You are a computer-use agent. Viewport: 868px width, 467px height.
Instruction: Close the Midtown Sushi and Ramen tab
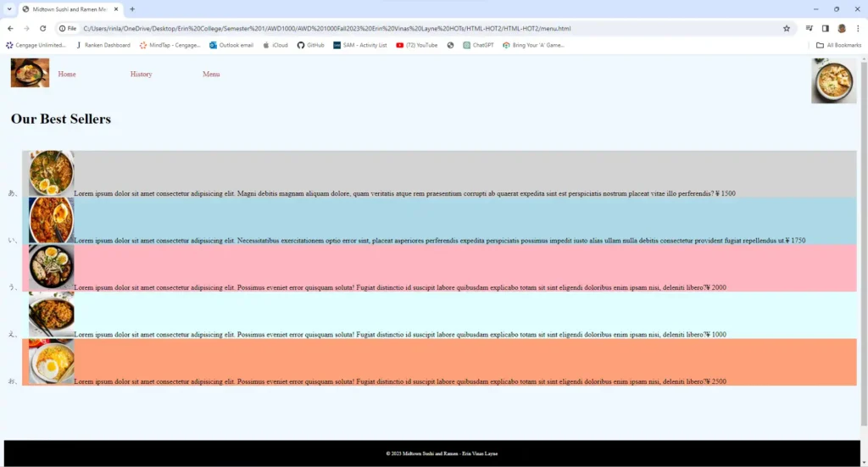click(x=115, y=8)
